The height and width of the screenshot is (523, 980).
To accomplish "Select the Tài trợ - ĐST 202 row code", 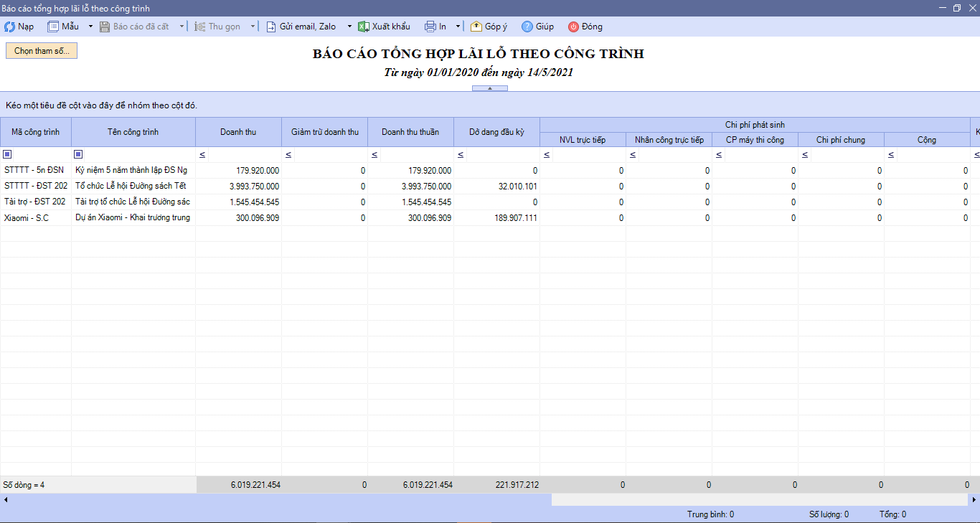I will click(x=35, y=202).
